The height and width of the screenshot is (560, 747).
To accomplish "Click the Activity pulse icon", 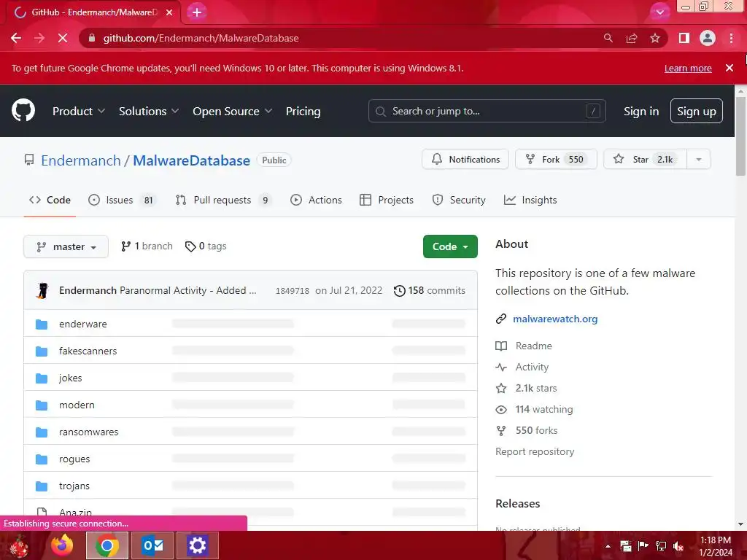I will (x=501, y=367).
